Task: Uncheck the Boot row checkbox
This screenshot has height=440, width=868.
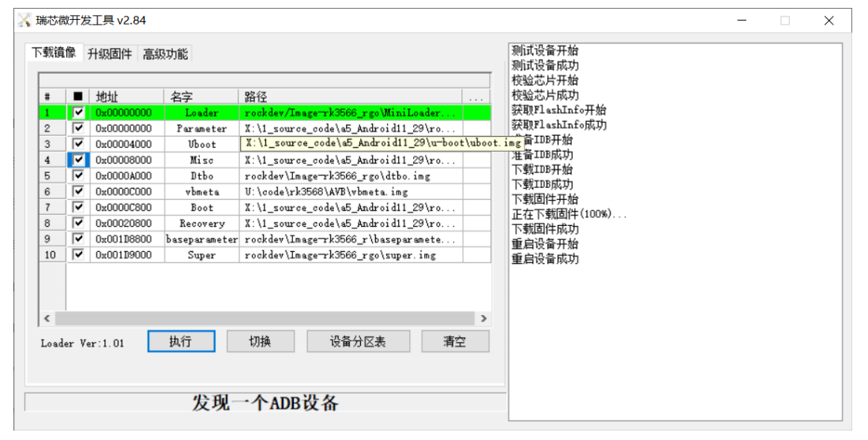Action: pyautogui.click(x=79, y=207)
